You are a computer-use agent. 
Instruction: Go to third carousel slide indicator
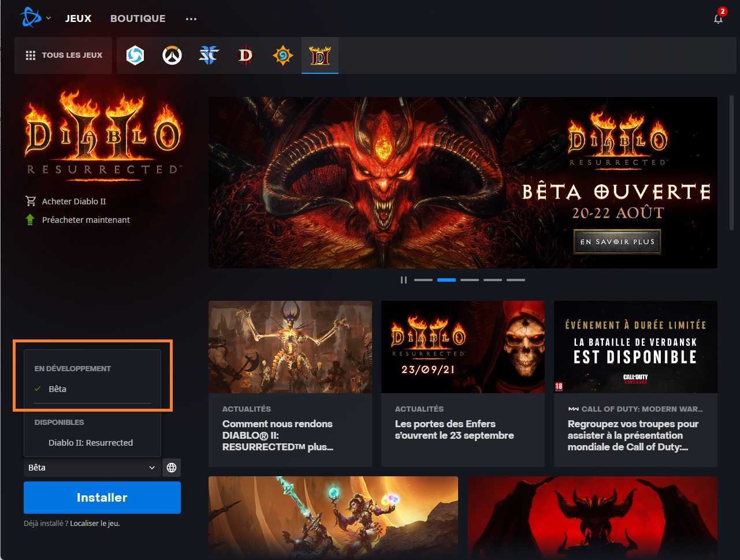click(470, 280)
